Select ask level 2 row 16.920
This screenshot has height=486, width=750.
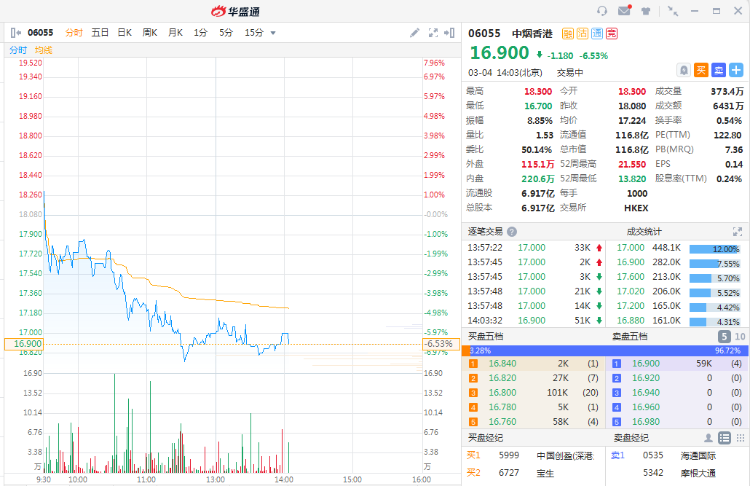coord(678,378)
